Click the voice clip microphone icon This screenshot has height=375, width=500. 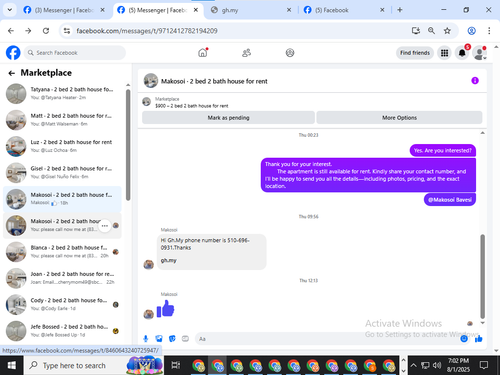(146, 339)
